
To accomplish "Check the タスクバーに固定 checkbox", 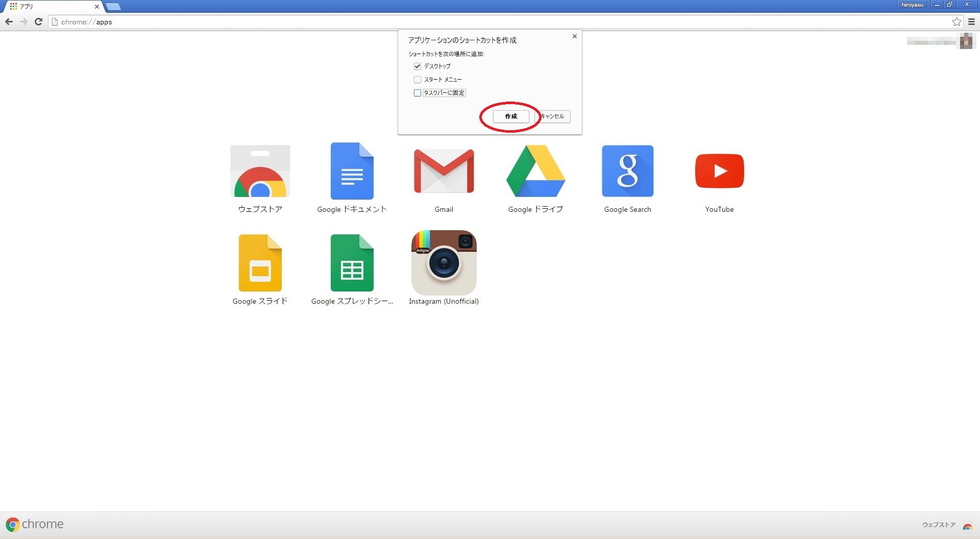I will [x=418, y=93].
